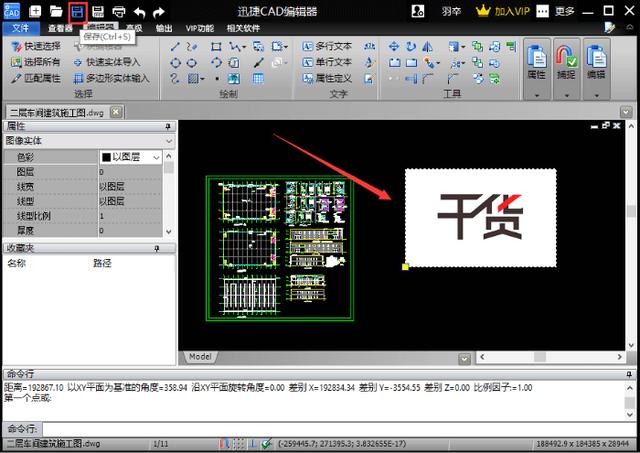Click the yellow grip handle on the image

[405, 267]
